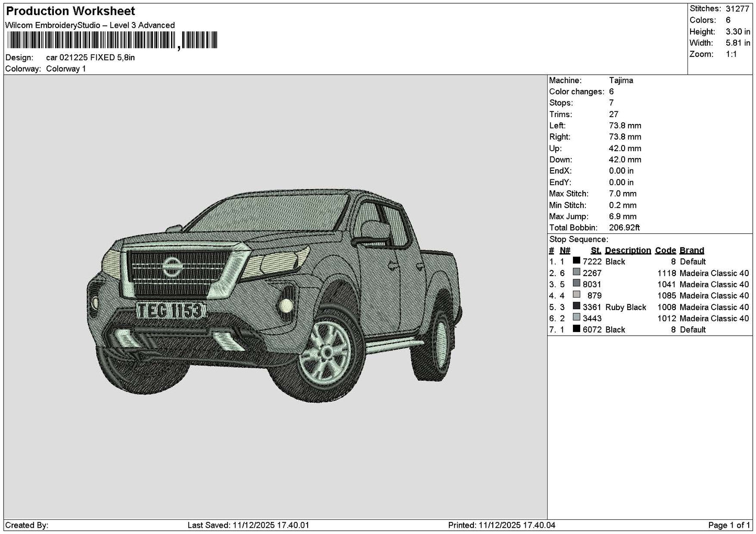
Task: Select the Stops value 7
Action: pos(612,103)
